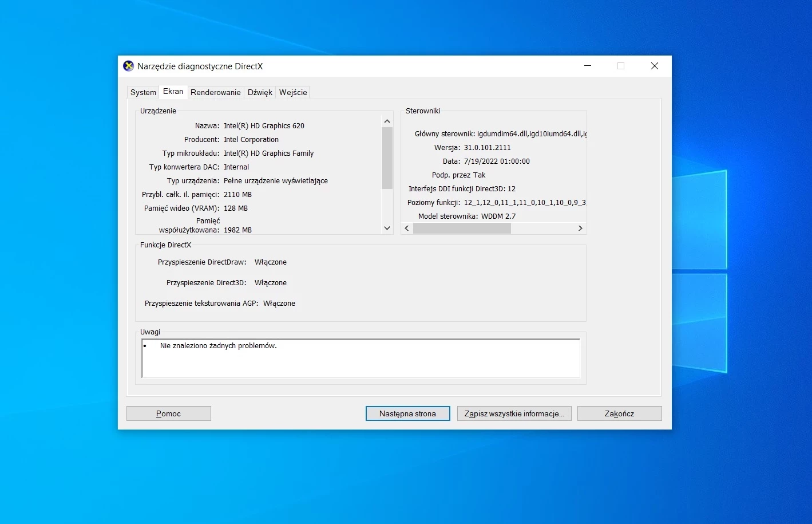The height and width of the screenshot is (524, 812).
Task: Click up arrow of Urządzenie scrollbar
Action: [387, 121]
